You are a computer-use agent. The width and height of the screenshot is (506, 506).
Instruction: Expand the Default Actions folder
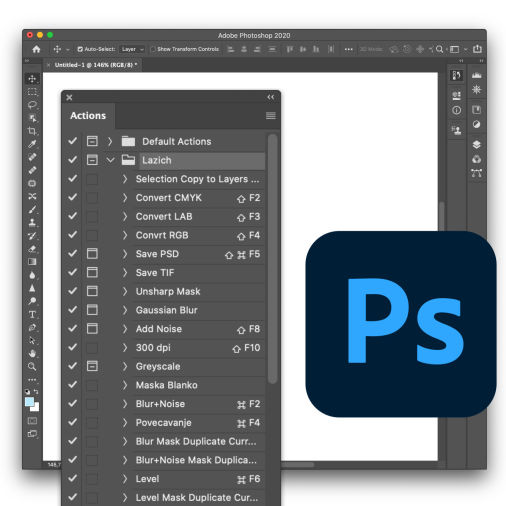pyautogui.click(x=110, y=141)
